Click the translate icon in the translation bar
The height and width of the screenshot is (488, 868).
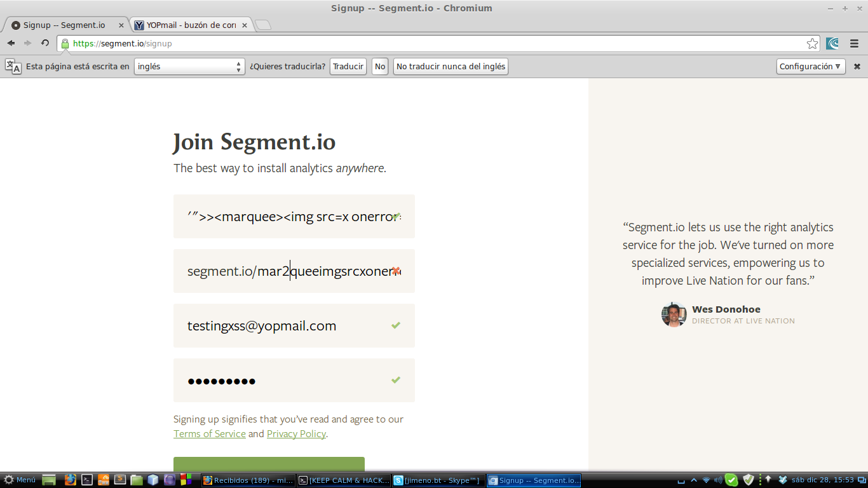point(13,66)
